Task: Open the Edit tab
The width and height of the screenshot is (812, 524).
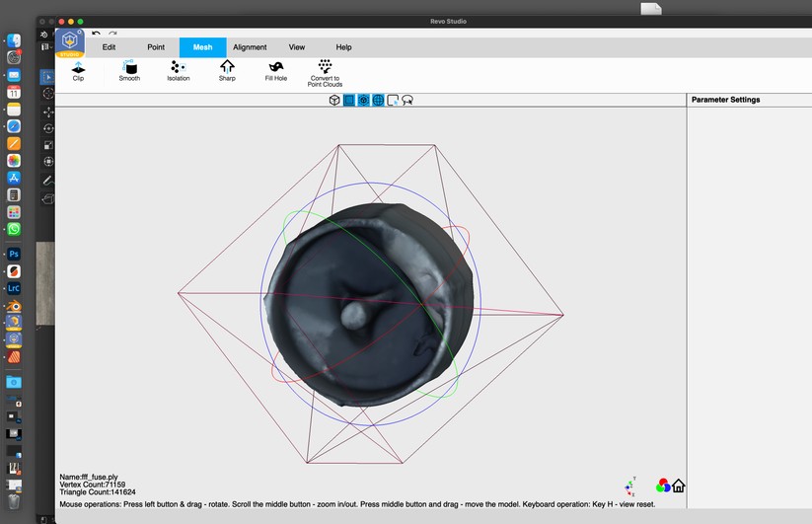Action: click(110, 47)
